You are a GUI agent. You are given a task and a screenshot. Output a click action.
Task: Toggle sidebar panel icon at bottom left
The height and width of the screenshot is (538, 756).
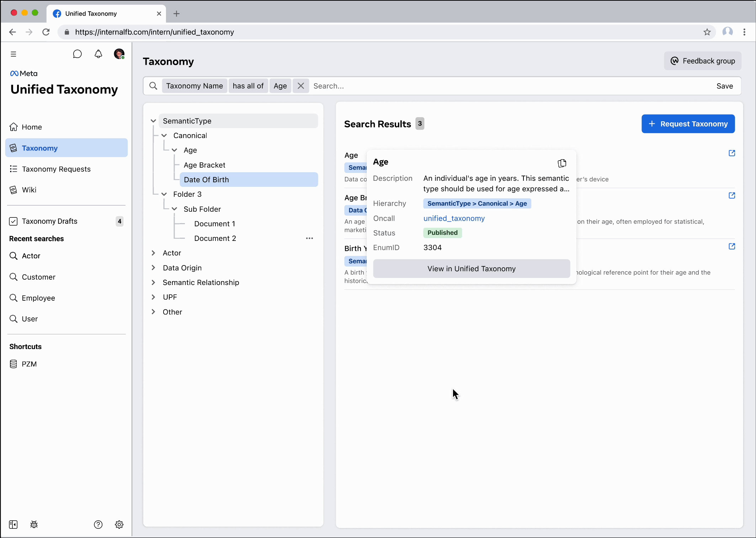(13, 524)
